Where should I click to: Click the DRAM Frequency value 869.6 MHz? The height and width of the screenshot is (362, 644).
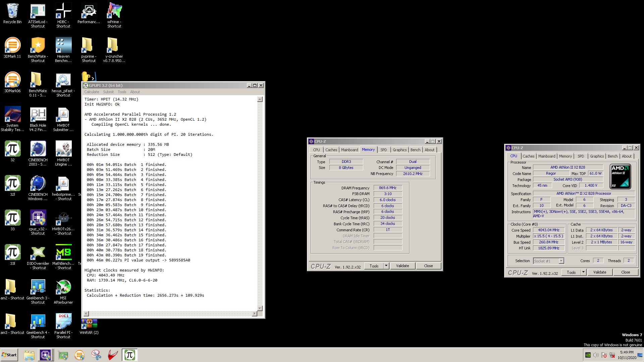point(387,188)
